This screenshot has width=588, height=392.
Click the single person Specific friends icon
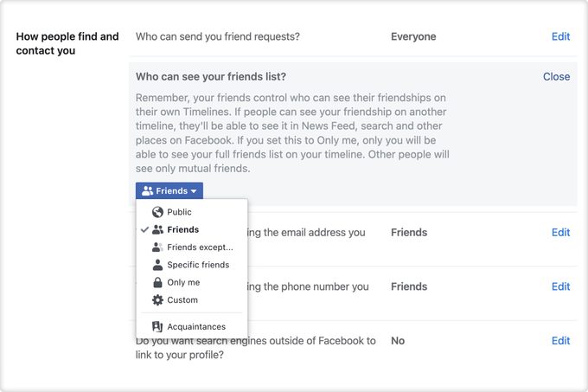(x=157, y=265)
